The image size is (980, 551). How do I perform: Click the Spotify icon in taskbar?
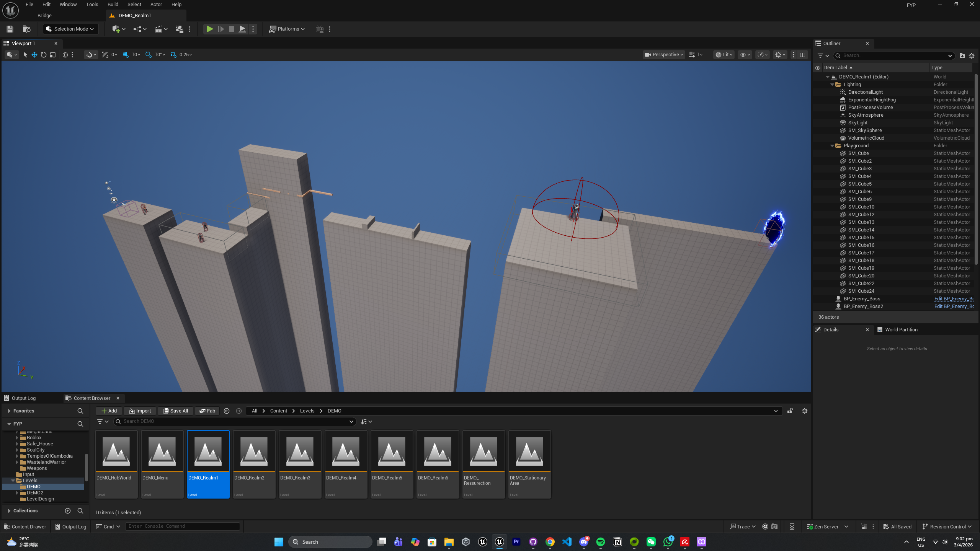click(600, 542)
